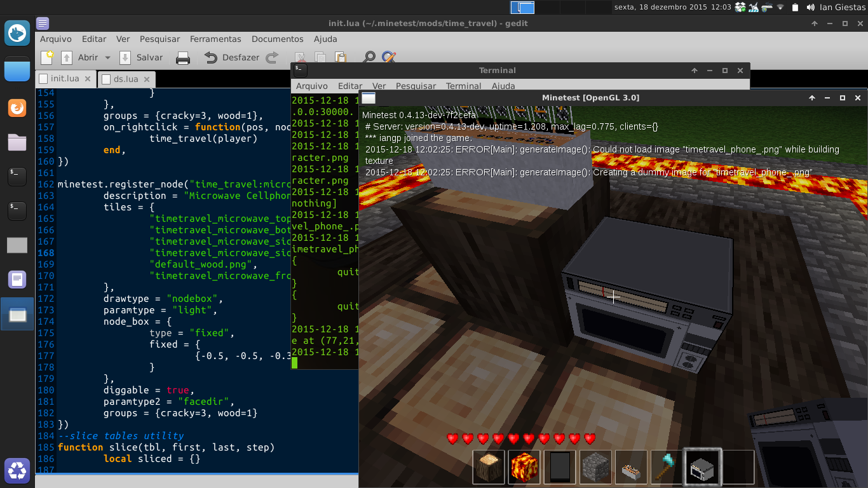Click the find and replace icon
Viewport: 868px width, 488px height.
(388, 57)
